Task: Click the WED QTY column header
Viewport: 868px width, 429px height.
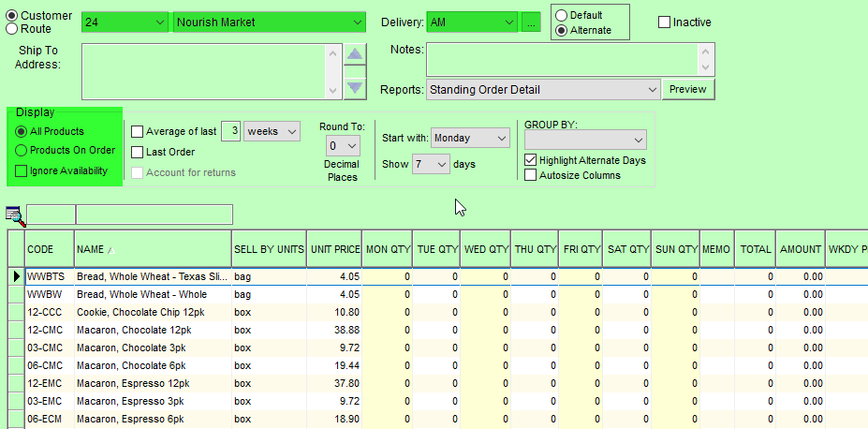Action: pos(486,249)
